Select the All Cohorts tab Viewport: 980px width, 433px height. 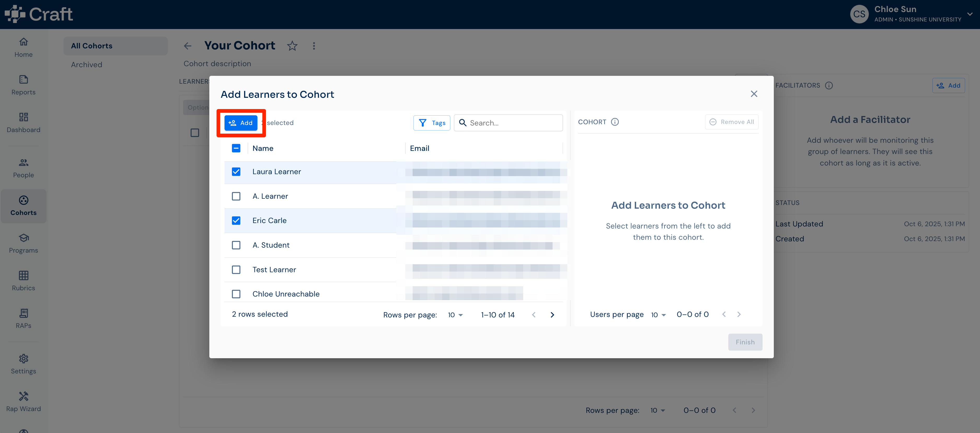coord(115,46)
